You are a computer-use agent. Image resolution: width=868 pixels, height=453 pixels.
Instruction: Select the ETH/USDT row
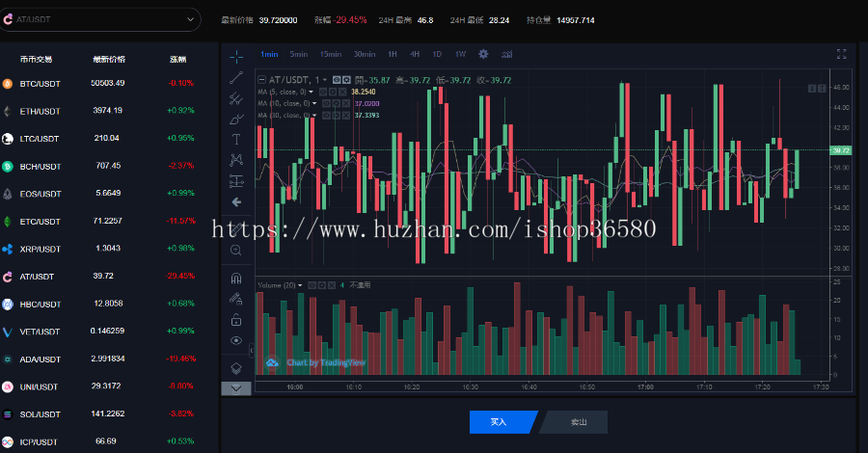pos(108,111)
